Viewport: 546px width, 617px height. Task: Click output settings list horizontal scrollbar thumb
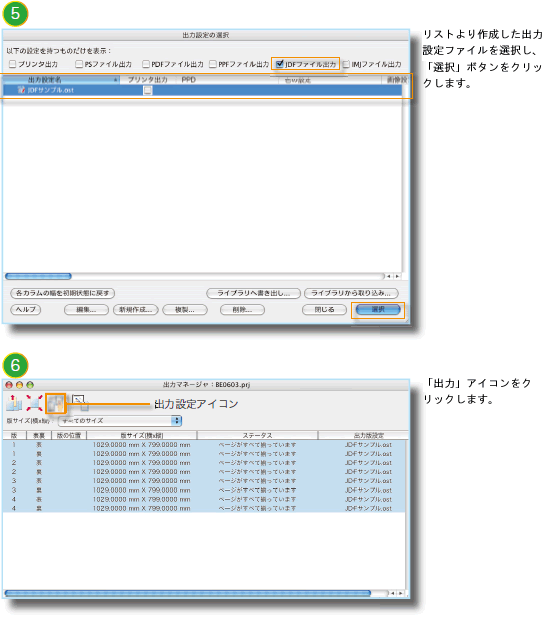point(38,276)
